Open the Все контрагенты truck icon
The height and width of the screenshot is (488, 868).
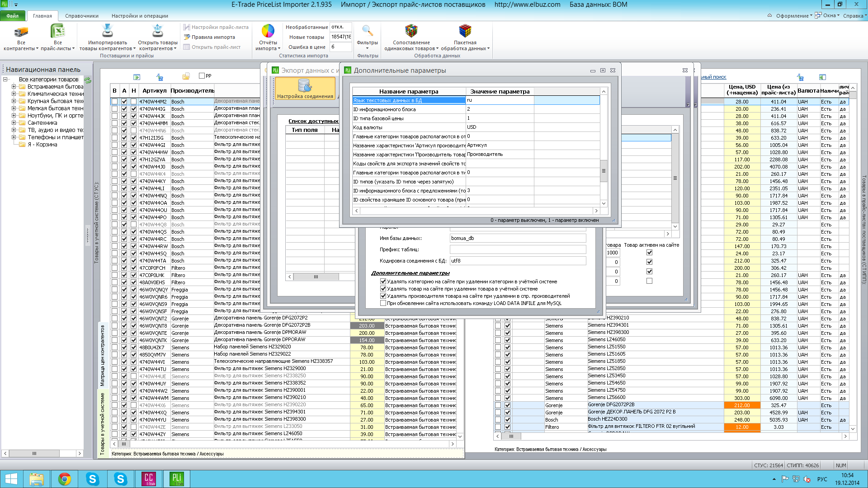[x=21, y=31]
